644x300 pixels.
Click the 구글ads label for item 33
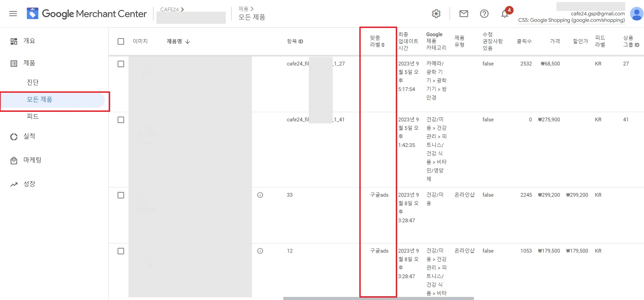coord(379,195)
